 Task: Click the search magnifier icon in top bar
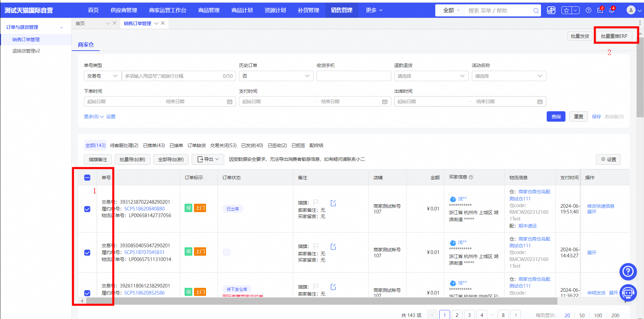[536, 11]
